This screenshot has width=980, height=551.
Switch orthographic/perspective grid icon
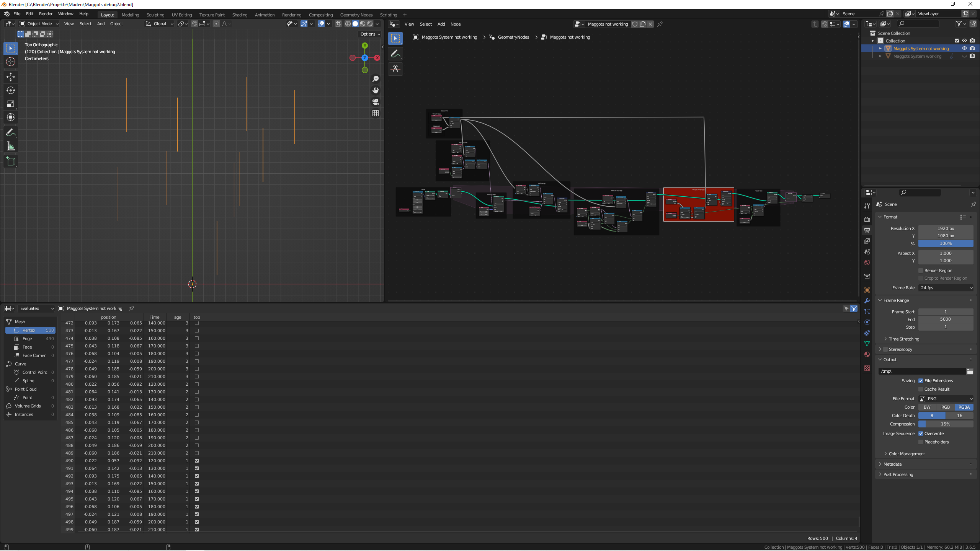click(x=376, y=113)
